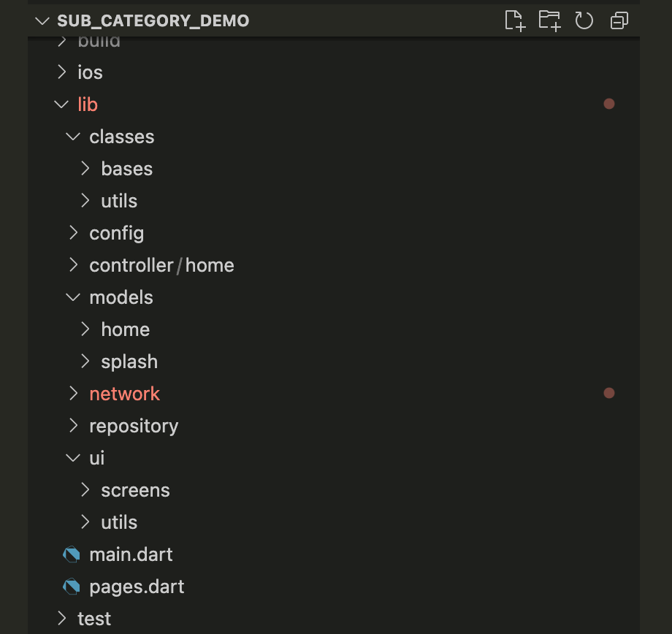Collapse all folders in Explorer
This screenshot has height=634, width=672.
pyautogui.click(x=619, y=20)
